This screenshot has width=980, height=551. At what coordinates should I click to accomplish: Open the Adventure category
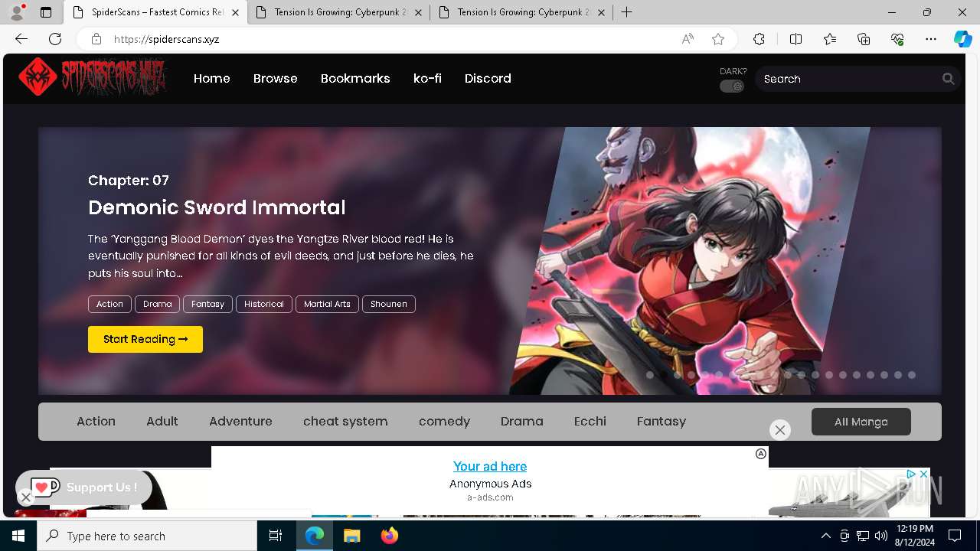pyautogui.click(x=240, y=422)
